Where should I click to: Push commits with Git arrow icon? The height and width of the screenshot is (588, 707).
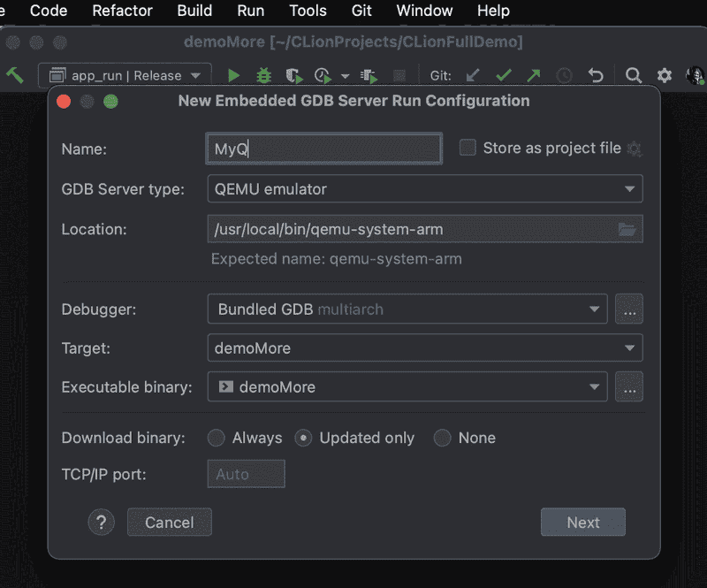(x=534, y=75)
